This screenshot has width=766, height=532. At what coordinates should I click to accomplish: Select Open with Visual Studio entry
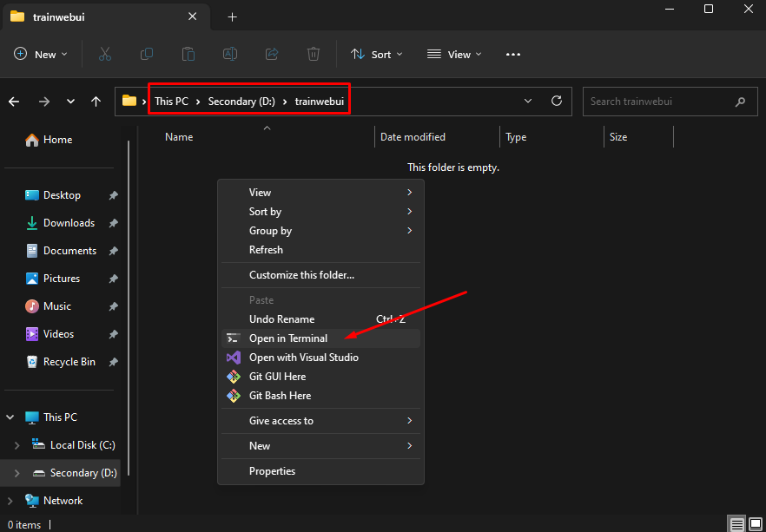tap(303, 358)
